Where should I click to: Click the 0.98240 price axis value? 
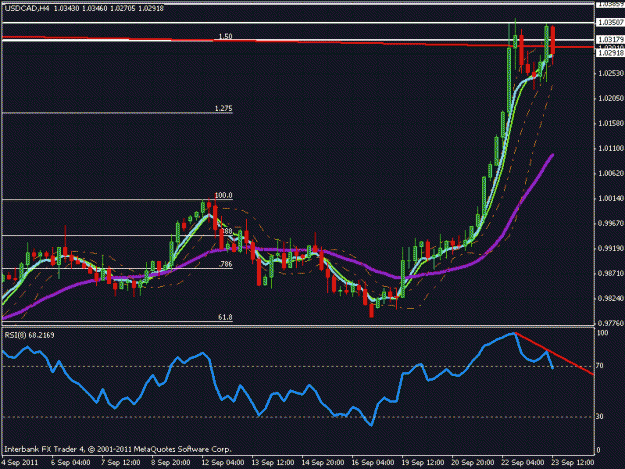tap(611, 298)
